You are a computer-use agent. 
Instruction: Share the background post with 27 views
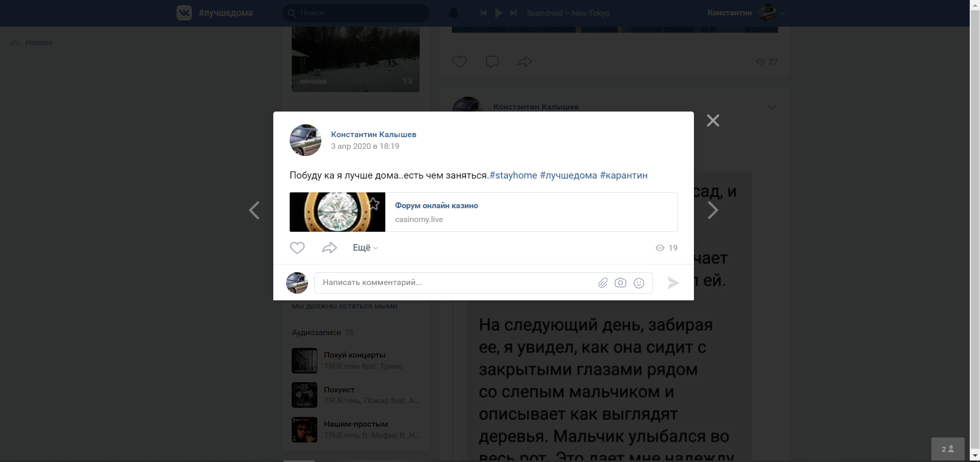[525, 62]
